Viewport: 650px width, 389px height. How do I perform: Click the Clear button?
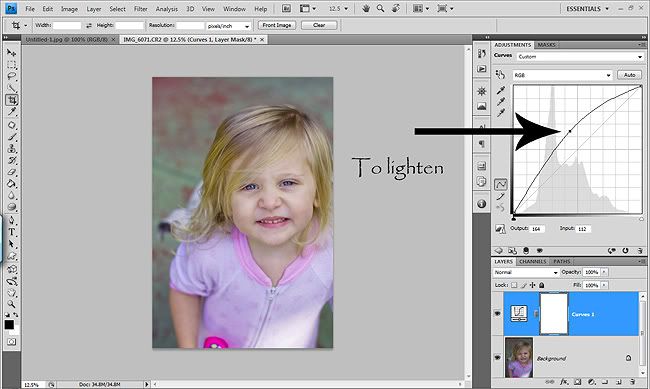tap(319, 25)
